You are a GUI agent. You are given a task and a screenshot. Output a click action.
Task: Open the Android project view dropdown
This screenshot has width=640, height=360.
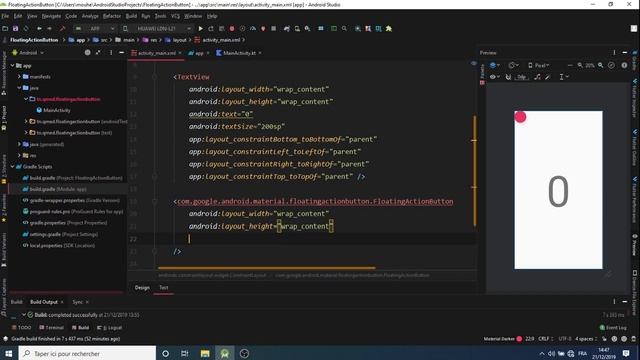click(x=28, y=53)
